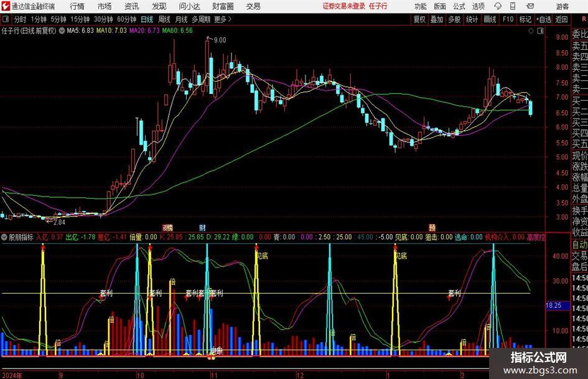Open the headset customer service icon

coord(498,6)
